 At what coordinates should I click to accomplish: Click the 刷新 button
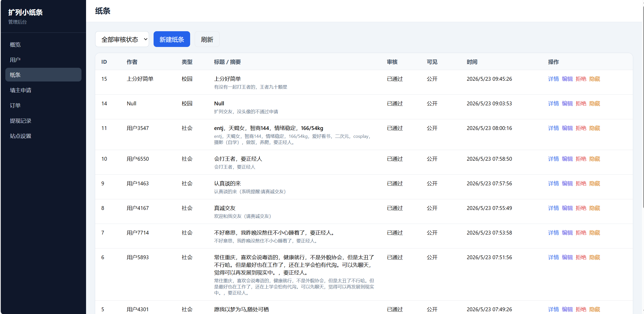[x=207, y=39]
